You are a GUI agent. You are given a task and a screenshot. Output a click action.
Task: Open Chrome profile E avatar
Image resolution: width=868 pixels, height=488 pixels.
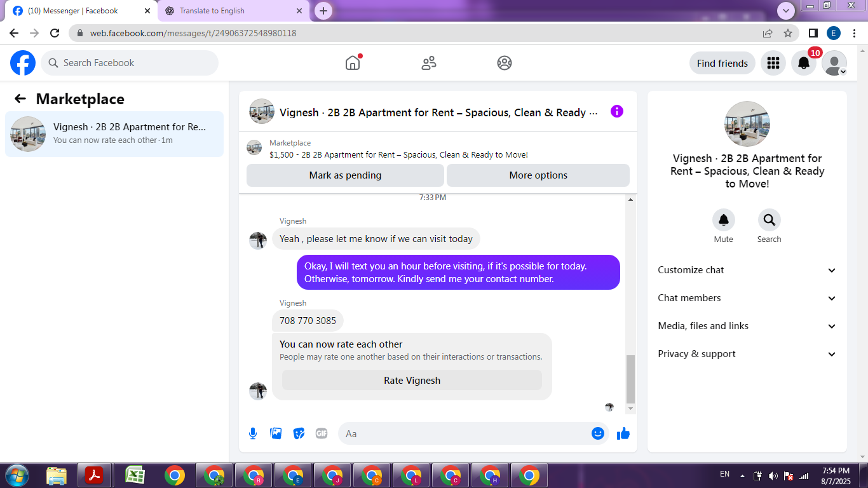[834, 33]
